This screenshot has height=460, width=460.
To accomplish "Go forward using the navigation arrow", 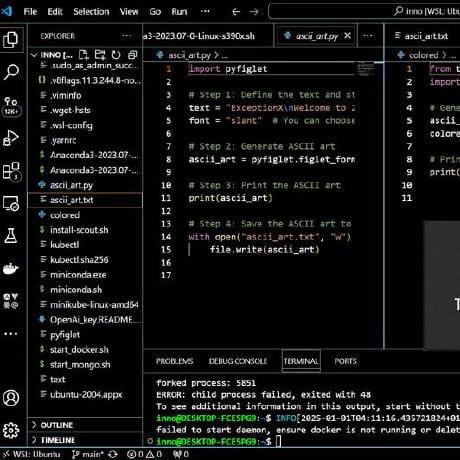I will coord(254,12).
